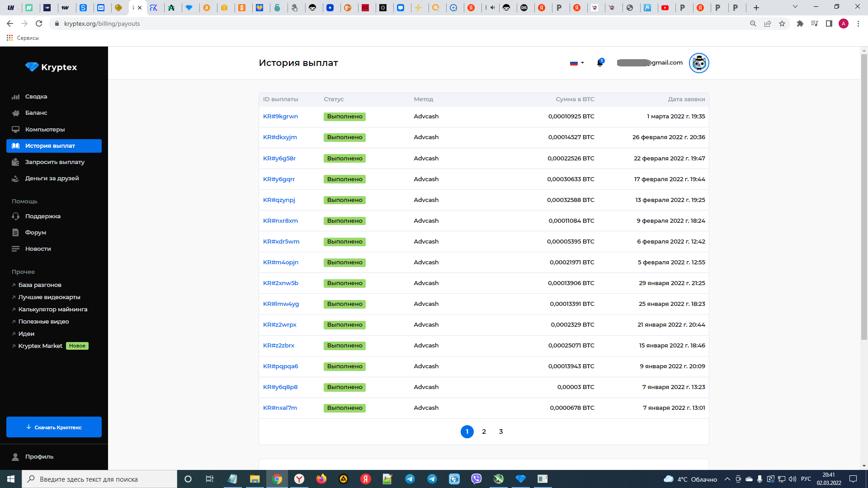868x488 pixels.
Task: Go to page 2 of payouts
Action: (x=484, y=432)
